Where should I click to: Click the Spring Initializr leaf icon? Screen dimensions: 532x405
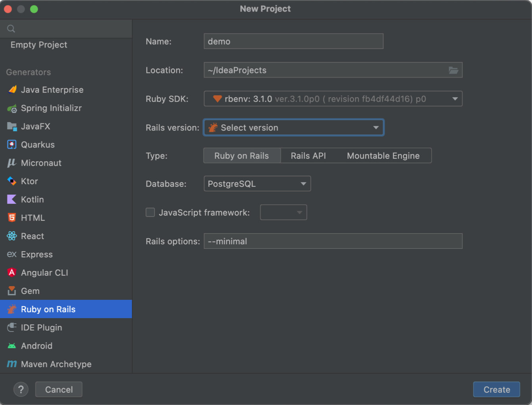point(12,108)
